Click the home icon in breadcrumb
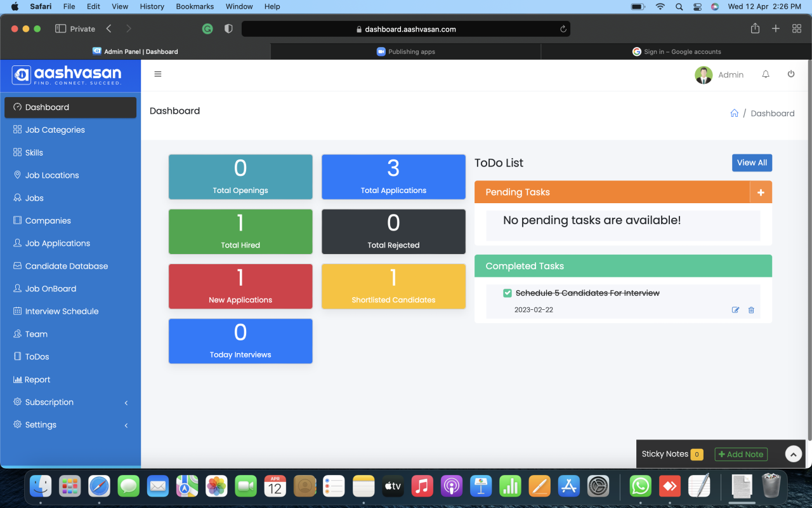 pyautogui.click(x=734, y=113)
